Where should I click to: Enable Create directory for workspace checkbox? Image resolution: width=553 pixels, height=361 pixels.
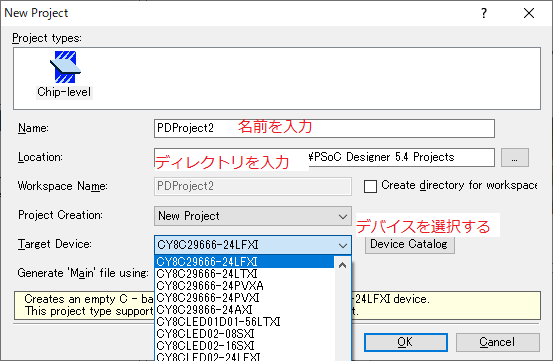click(x=370, y=186)
